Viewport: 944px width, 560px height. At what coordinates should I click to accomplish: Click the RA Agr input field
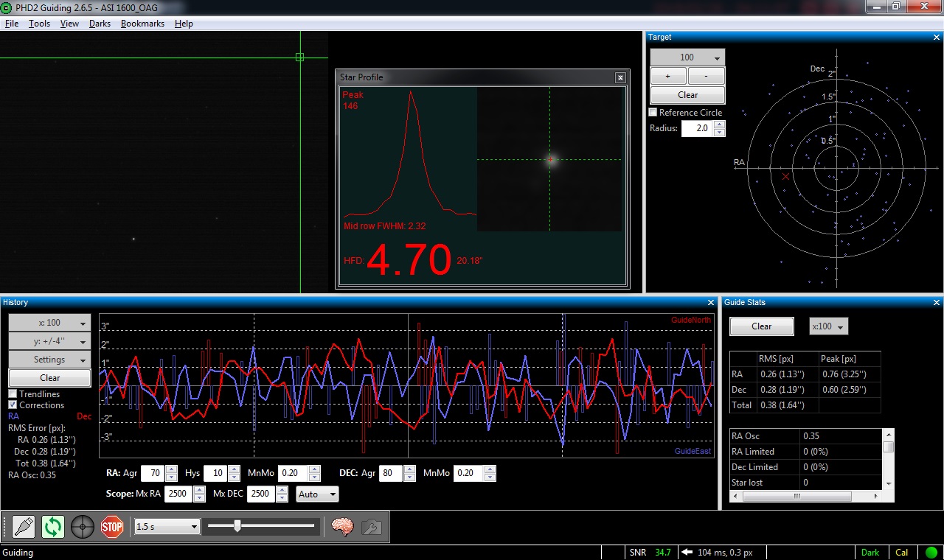point(153,474)
